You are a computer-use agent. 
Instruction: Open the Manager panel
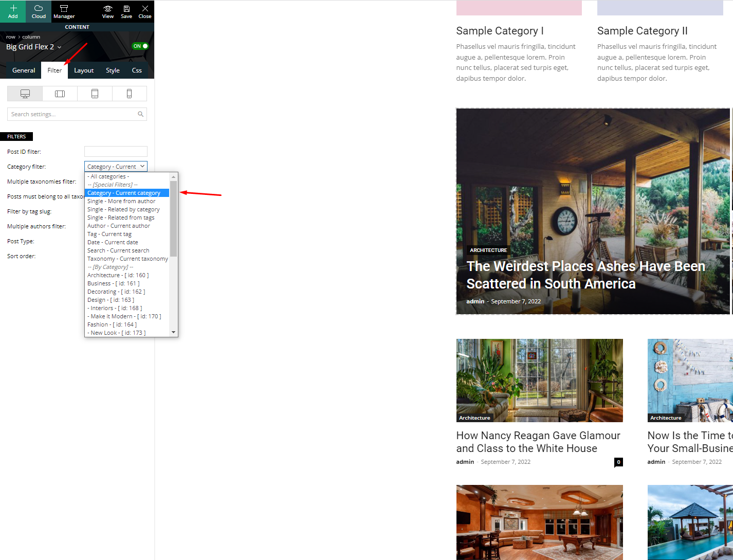[x=64, y=11]
